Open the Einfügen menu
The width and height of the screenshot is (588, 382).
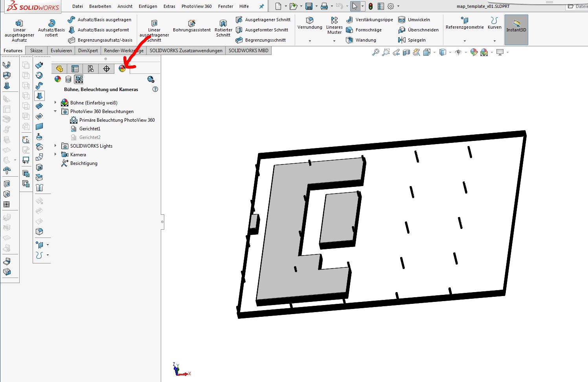coord(148,6)
